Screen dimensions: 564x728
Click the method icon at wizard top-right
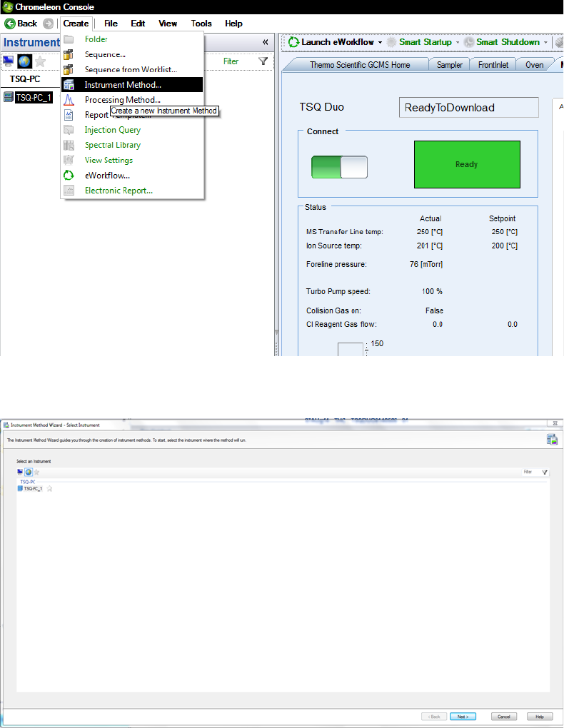click(x=552, y=439)
